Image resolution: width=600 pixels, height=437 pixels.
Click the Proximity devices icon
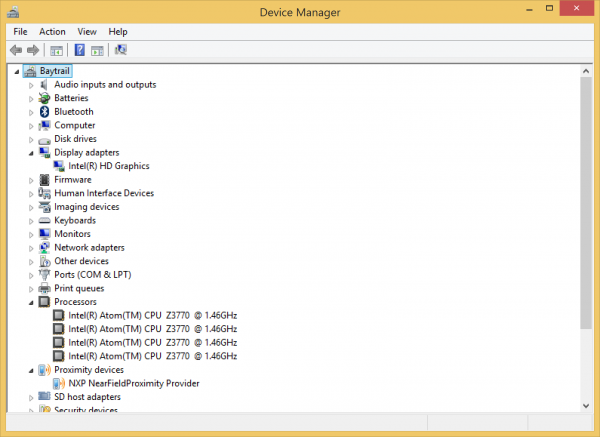pyautogui.click(x=44, y=370)
